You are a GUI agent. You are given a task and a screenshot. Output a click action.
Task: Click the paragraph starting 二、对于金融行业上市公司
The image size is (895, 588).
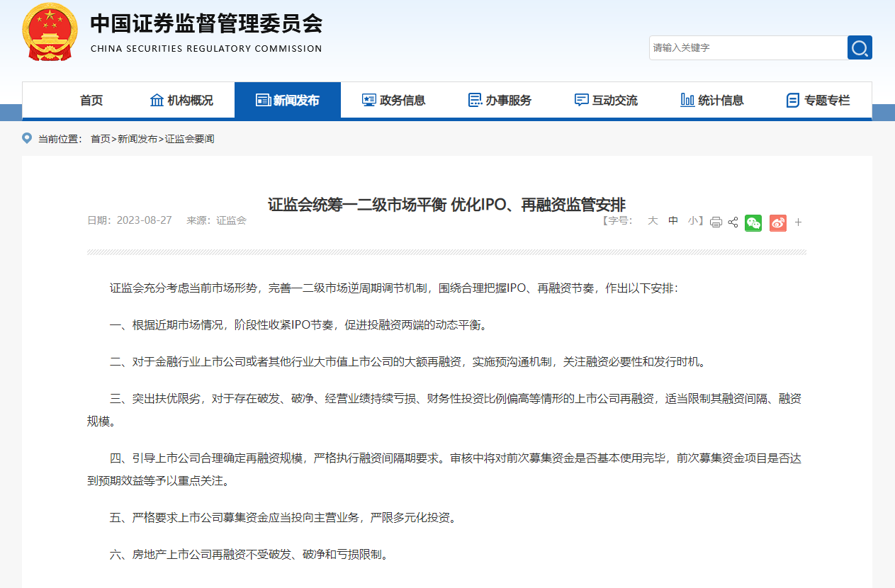tap(409, 362)
